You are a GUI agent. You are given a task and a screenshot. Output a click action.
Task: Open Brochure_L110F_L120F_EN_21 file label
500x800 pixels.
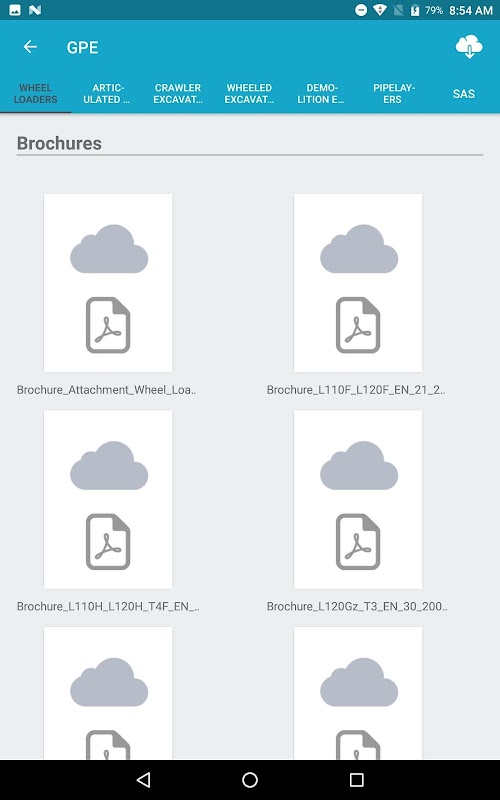coord(356,390)
